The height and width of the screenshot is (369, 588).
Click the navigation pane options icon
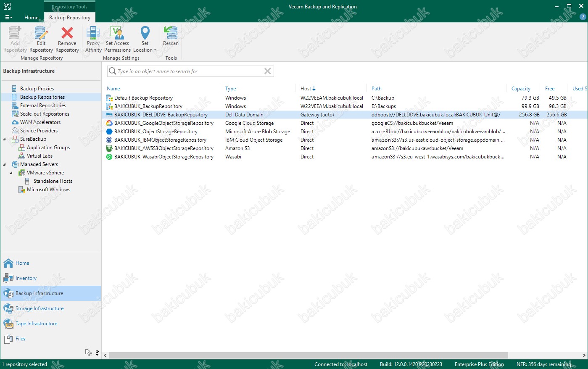(88, 353)
